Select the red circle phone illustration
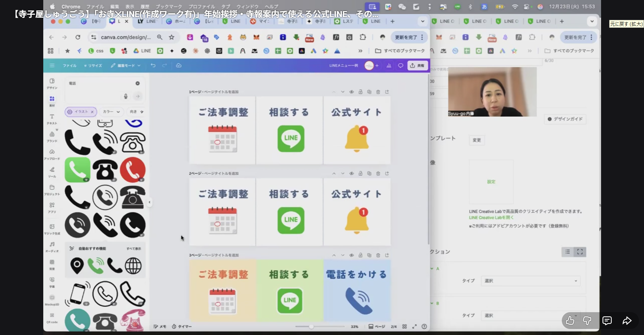Screen dimensions: 644x335 point(133,170)
